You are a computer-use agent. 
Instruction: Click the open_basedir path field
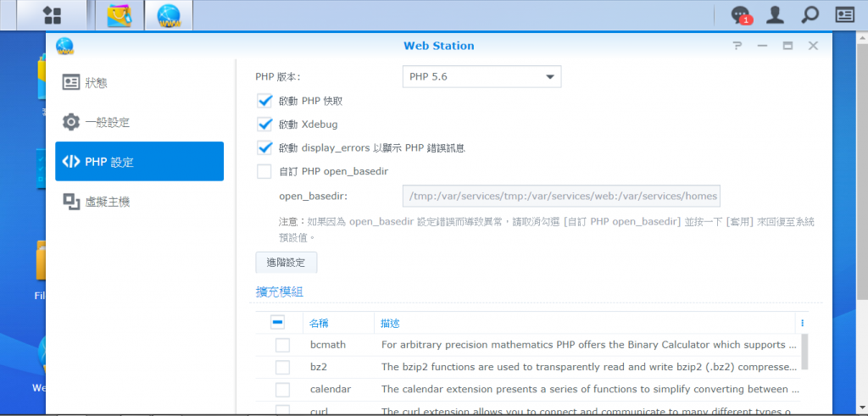(561, 196)
